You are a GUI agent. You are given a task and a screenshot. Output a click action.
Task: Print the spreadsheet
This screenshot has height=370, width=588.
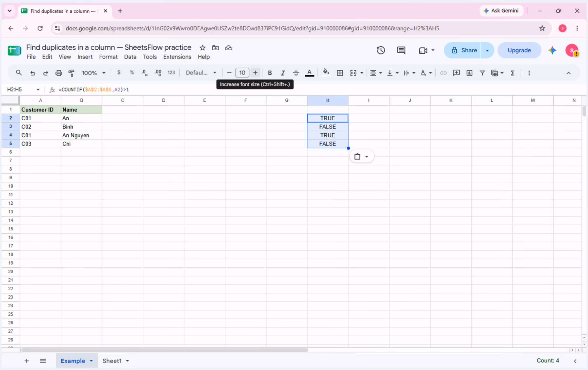(58, 73)
